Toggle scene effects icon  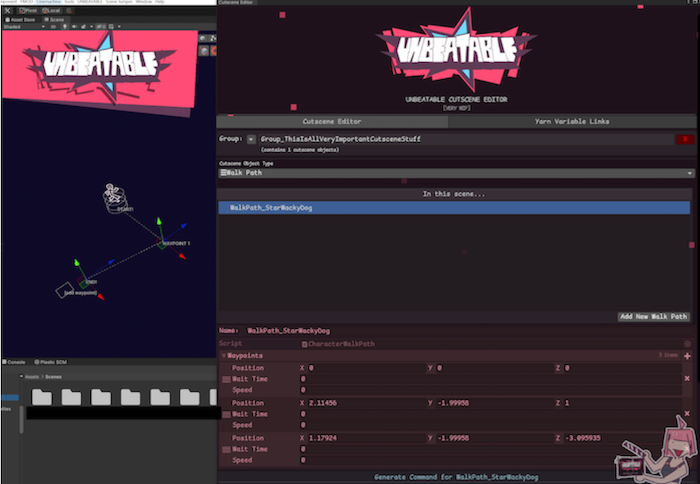(83, 27)
